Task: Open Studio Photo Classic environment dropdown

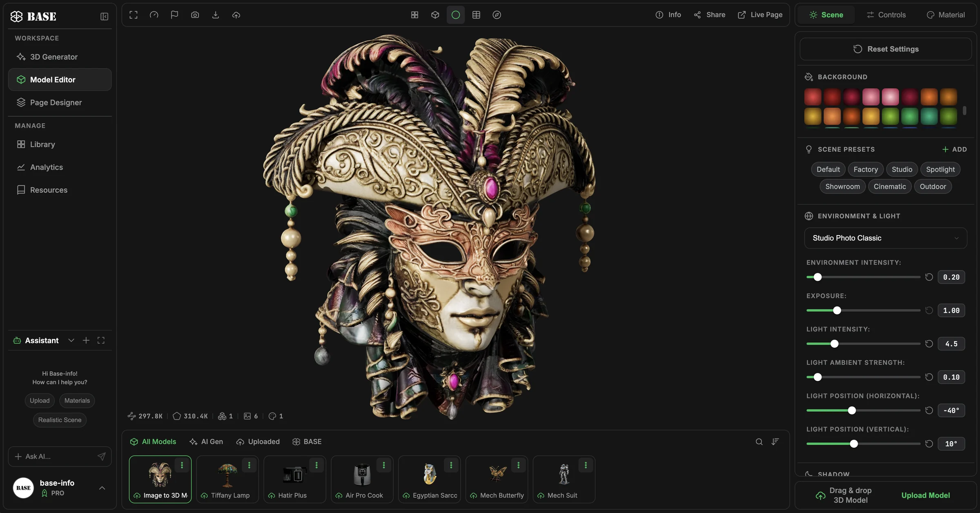Action: (x=885, y=238)
